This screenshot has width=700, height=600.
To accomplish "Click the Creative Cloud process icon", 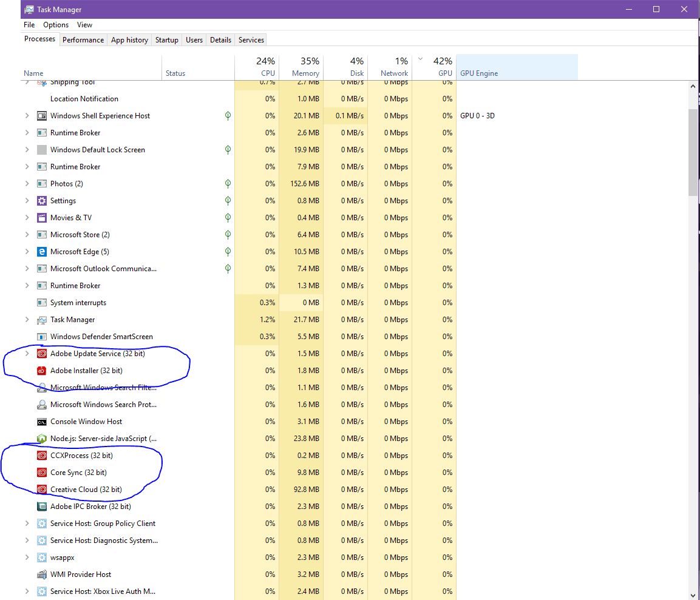I will tap(41, 490).
